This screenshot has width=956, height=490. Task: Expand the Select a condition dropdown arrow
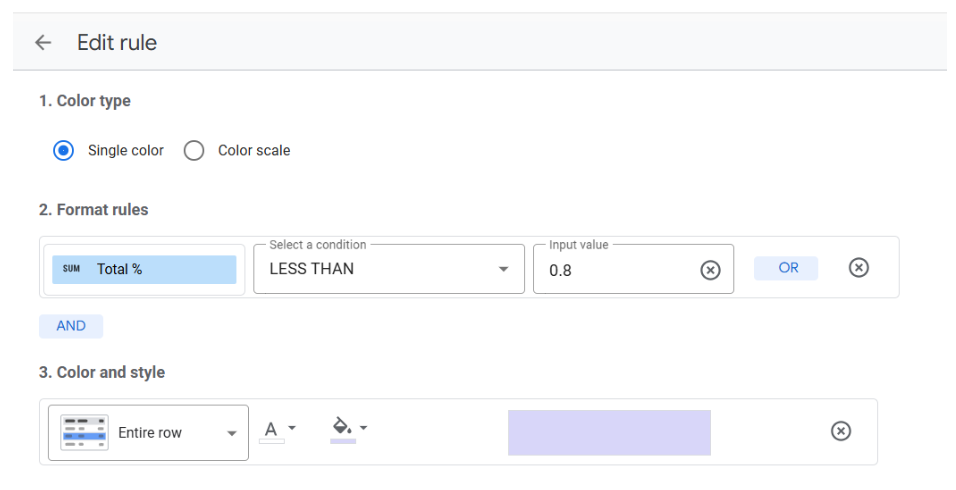[x=502, y=269]
